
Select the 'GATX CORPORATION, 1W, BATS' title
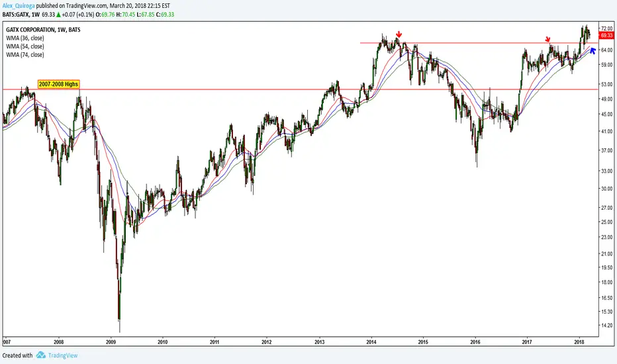click(43, 30)
